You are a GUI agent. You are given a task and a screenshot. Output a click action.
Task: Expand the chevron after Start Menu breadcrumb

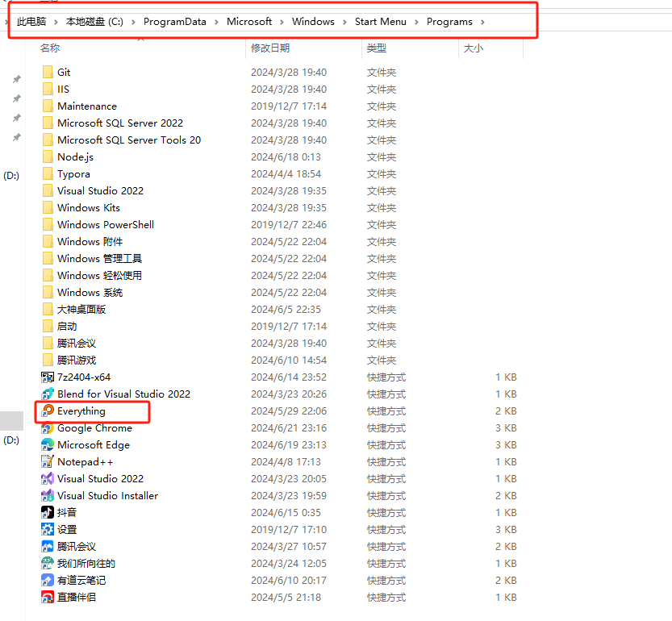click(416, 22)
